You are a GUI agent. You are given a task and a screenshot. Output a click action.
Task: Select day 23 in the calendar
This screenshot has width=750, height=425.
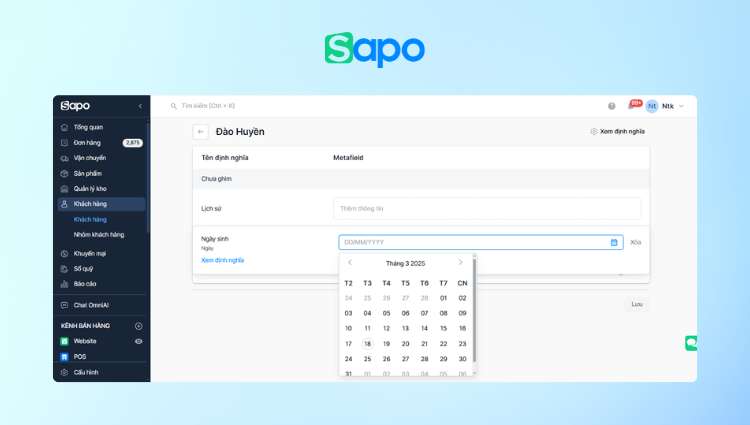point(462,344)
